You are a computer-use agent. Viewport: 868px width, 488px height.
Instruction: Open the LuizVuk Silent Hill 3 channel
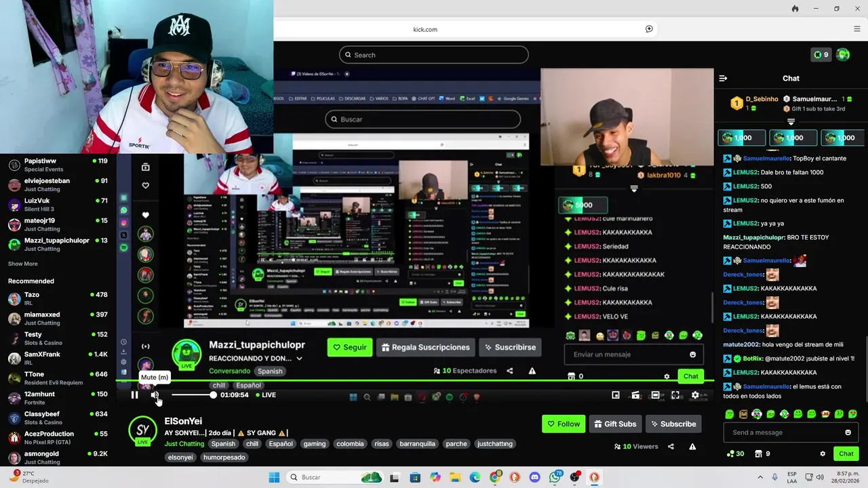pyautogui.click(x=58, y=205)
